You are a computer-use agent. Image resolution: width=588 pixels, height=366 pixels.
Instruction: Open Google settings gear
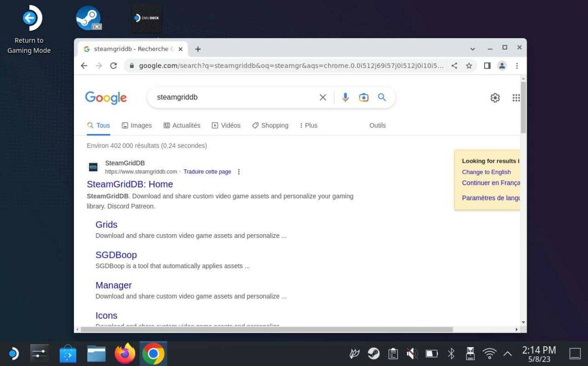(x=495, y=98)
